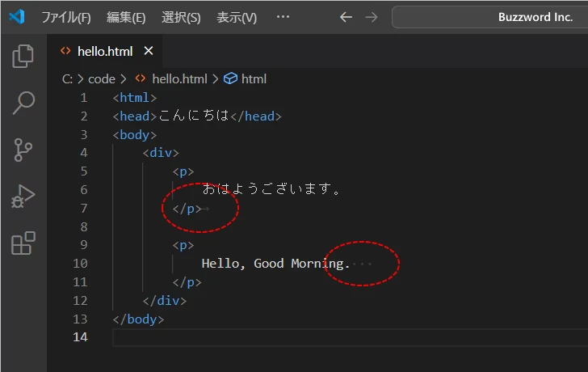Place cursor on the opening <head> tag
Screen dimensions: 588x372
[x=135, y=116]
